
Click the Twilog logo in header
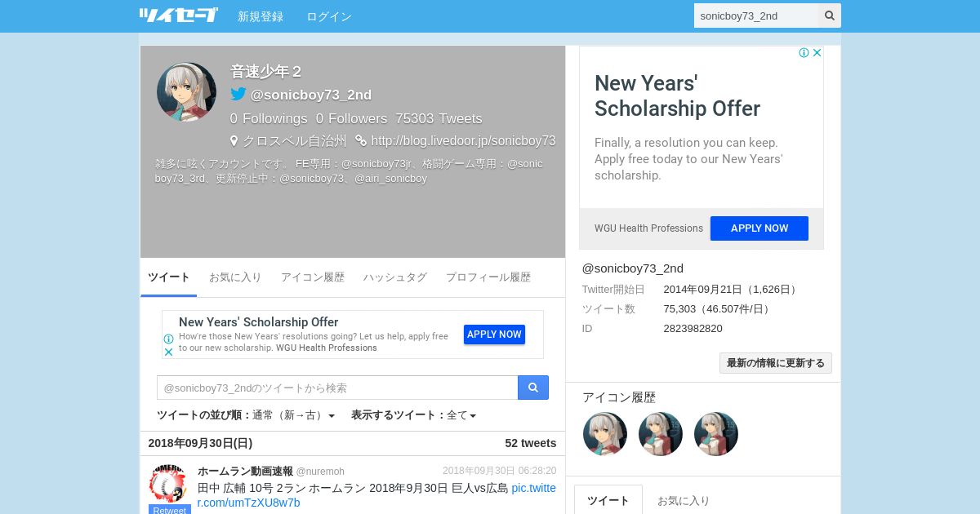179,16
